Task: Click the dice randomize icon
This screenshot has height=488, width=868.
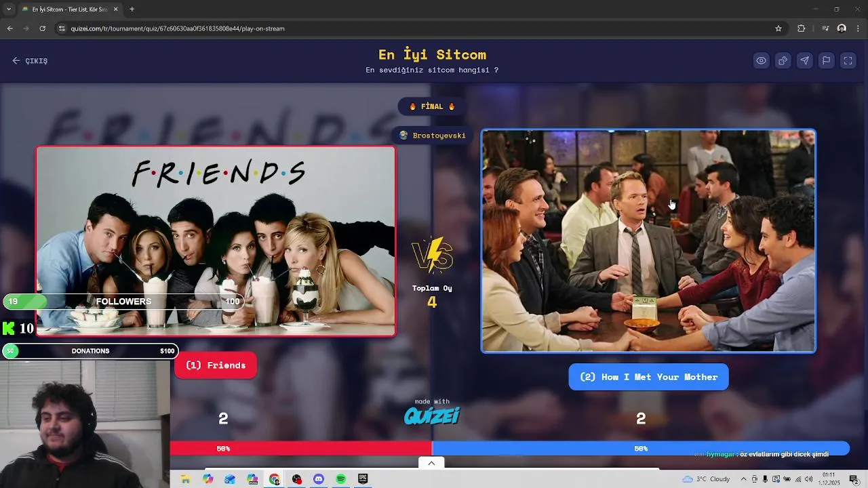Action: point(783,60)
